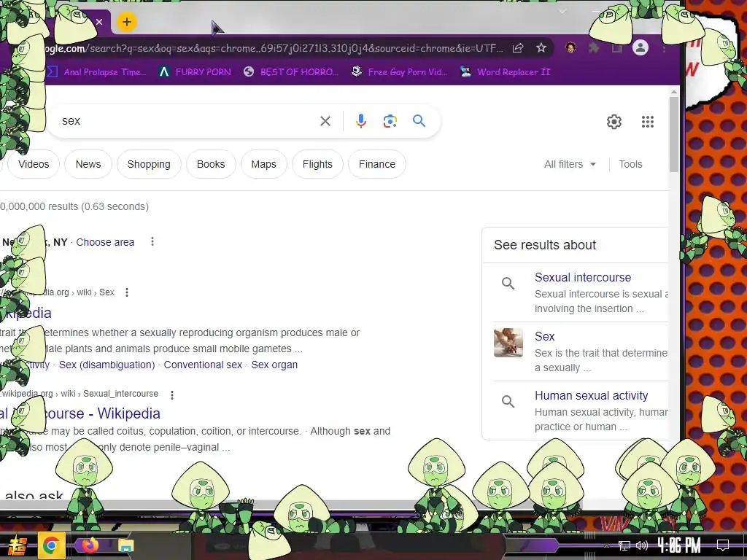
Task: Open the notification center icon
Action: click(x=723, y=545)
